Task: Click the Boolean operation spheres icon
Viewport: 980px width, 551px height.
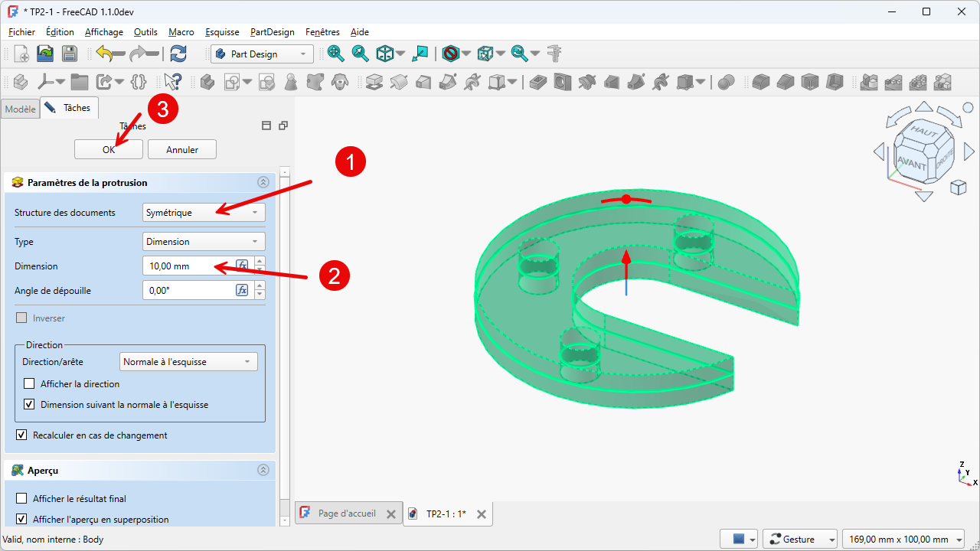Action: [x=727, y=82]
